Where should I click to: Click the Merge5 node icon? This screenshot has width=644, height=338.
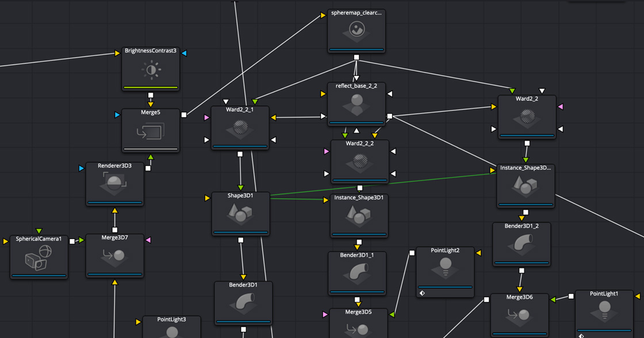click(x=151, y=133)
